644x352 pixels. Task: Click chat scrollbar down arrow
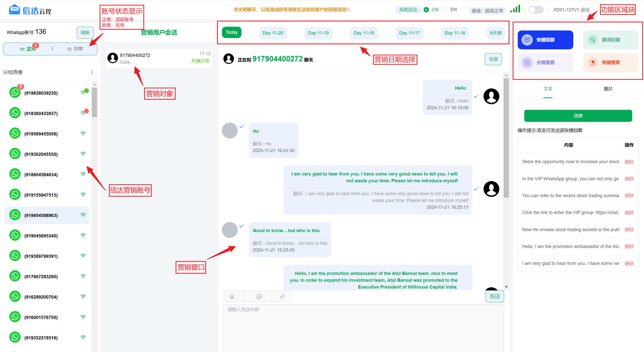[506, 287]
